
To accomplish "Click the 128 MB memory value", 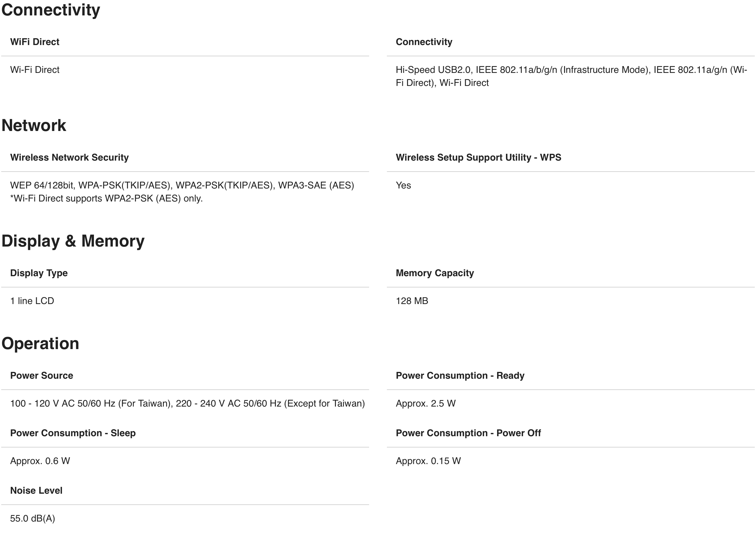I will pyautogui.click(x=412, y=301).
